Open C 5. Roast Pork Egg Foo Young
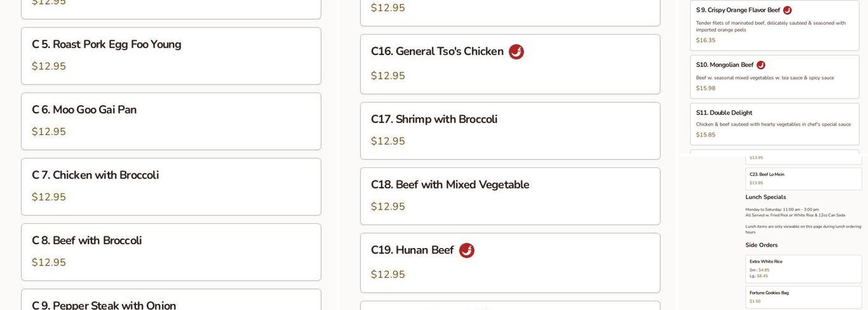Viewport: 868px width, 310px height. (170, 56)
